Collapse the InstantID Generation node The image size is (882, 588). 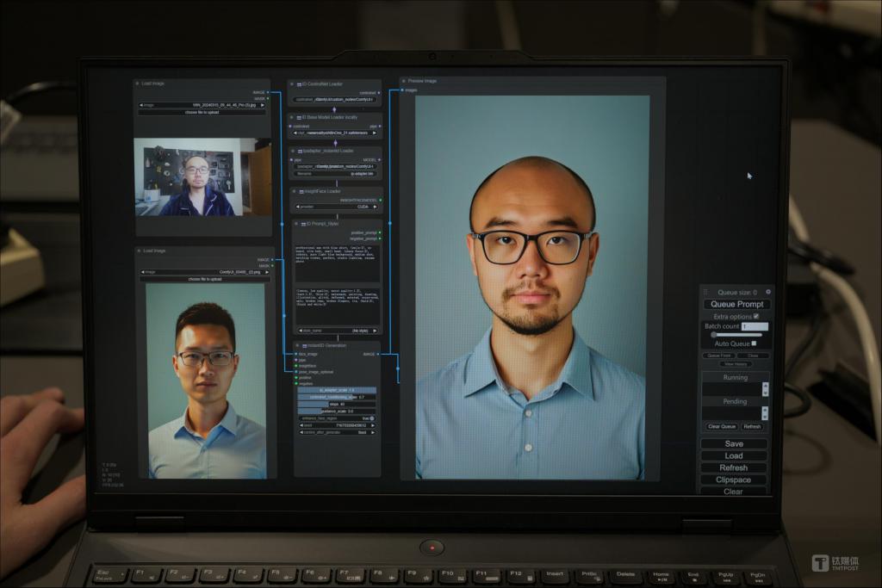point(297,345)
